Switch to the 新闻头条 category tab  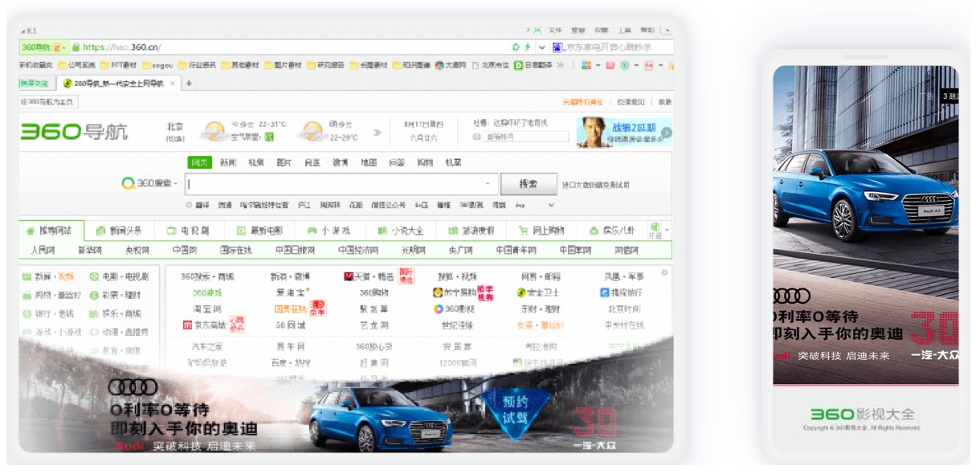pyautogui.click(x=119, y=231)
